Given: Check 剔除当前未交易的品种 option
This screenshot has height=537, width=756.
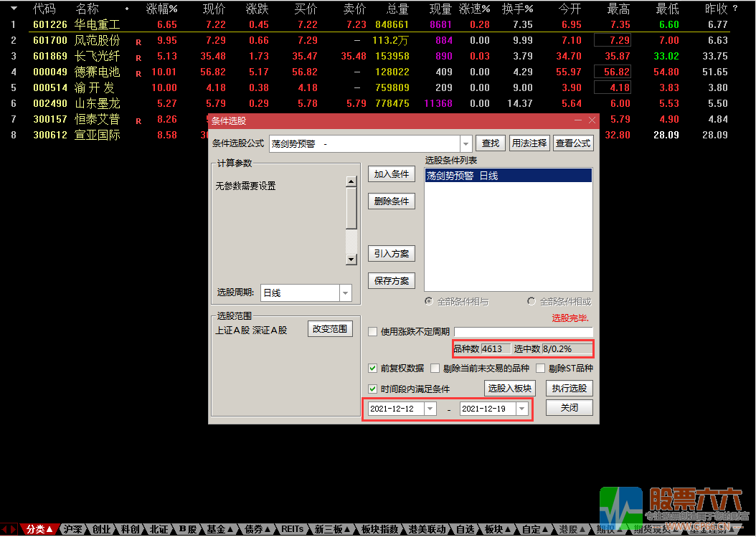Looking at the screenshot, I should 435,369.
